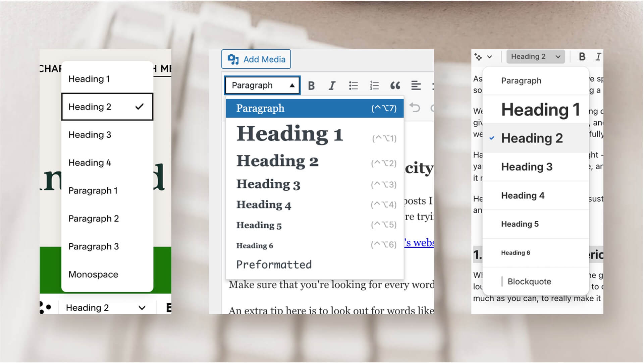Click the blue website hyperlink in the post
The width and height of the screenshot is (644, 363).
419,243
